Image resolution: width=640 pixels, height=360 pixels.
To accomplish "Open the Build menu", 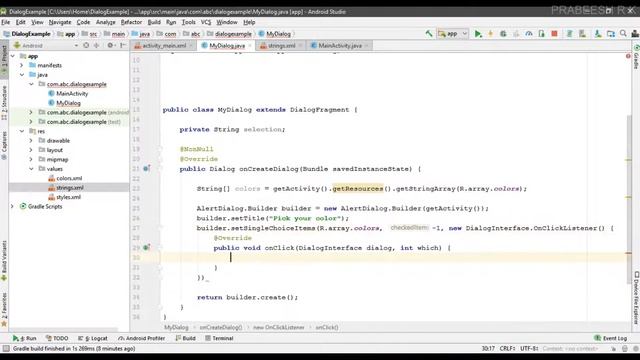I will coord(154,22).
